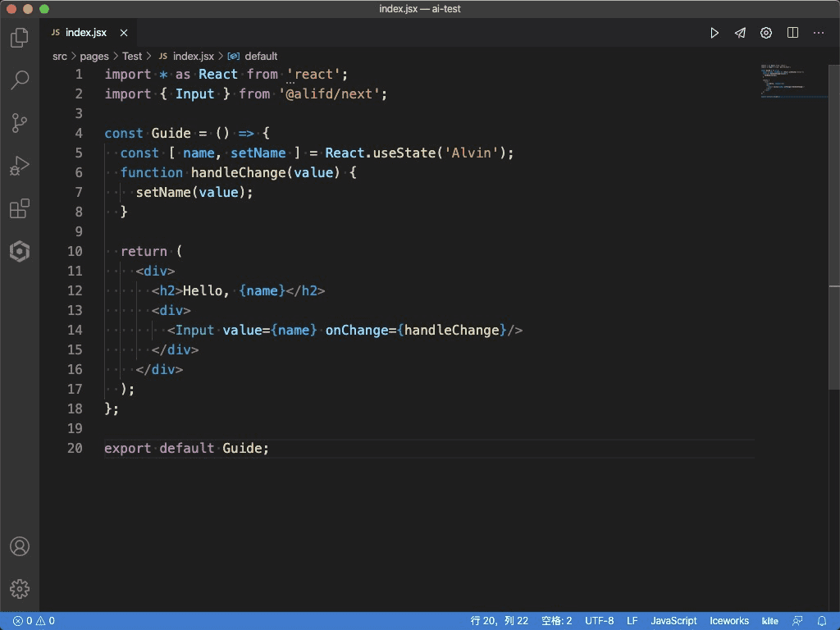Click the gear icon in editor title bar

[x=766, y=33]
